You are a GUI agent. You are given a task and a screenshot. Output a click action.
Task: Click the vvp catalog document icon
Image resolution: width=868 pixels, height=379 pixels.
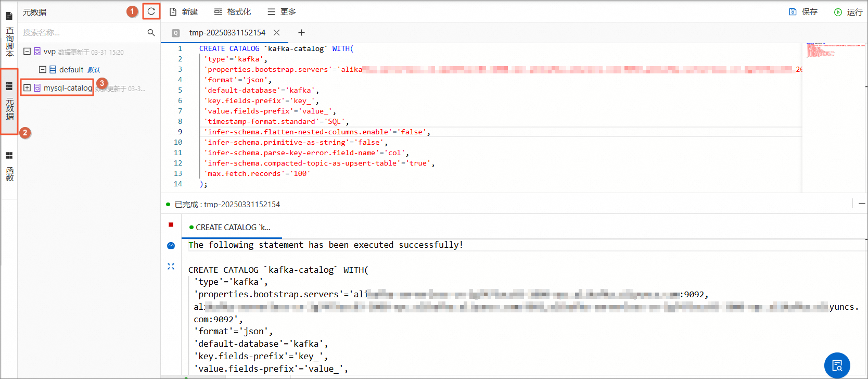37,52
